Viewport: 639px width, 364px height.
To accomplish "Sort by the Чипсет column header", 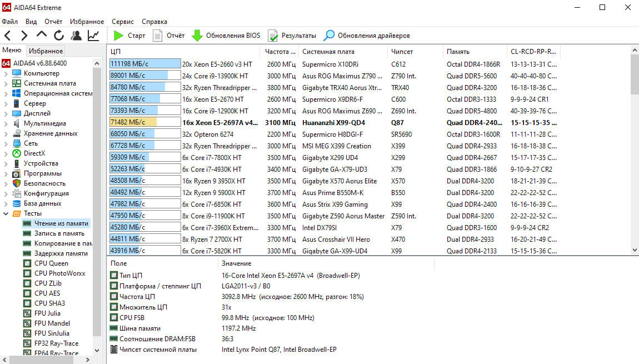I will tap(415, 52).
